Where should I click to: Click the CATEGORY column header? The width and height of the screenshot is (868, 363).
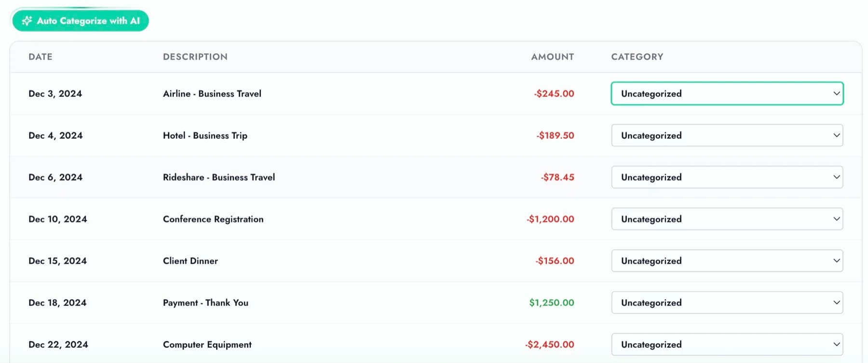click(x=637, y=56)
